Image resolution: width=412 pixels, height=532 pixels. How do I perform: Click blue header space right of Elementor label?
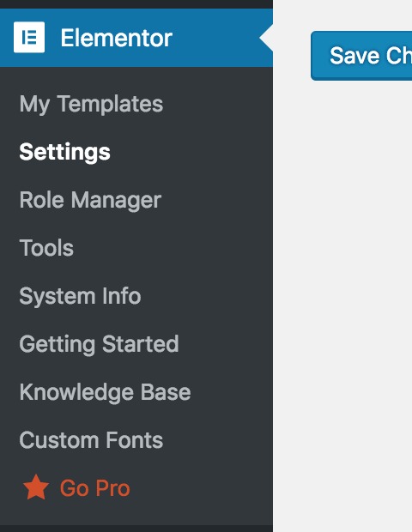click(x=215, y=38)
